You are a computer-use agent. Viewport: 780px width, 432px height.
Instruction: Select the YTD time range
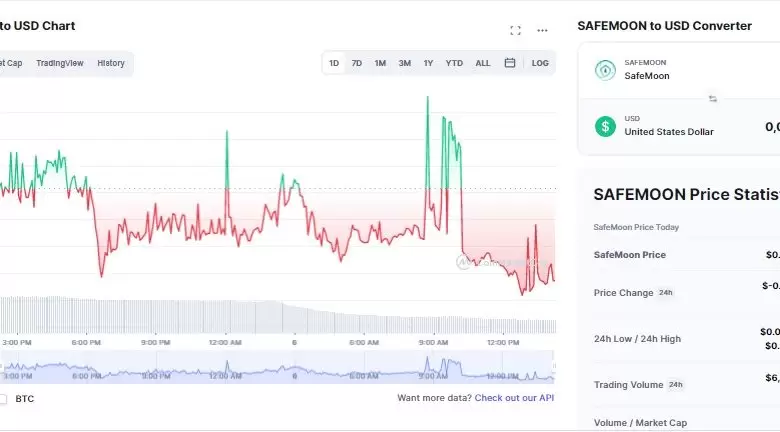[454, 63]
